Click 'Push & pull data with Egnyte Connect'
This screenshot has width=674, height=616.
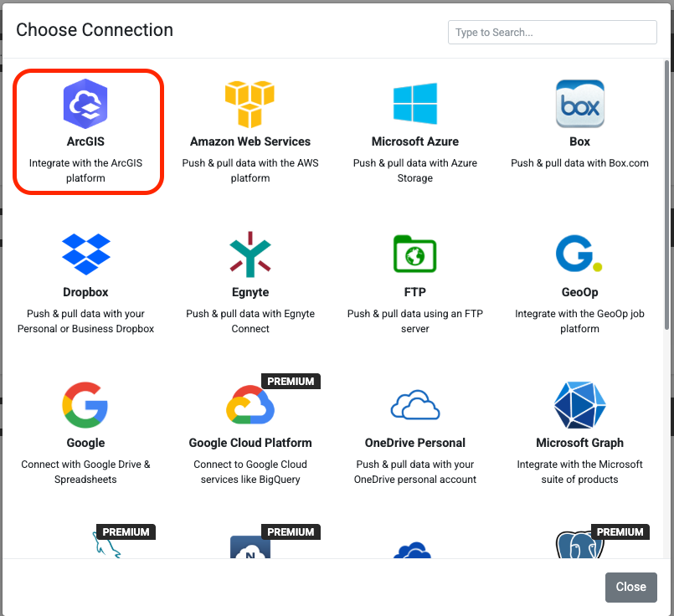[x=250, y=321]
